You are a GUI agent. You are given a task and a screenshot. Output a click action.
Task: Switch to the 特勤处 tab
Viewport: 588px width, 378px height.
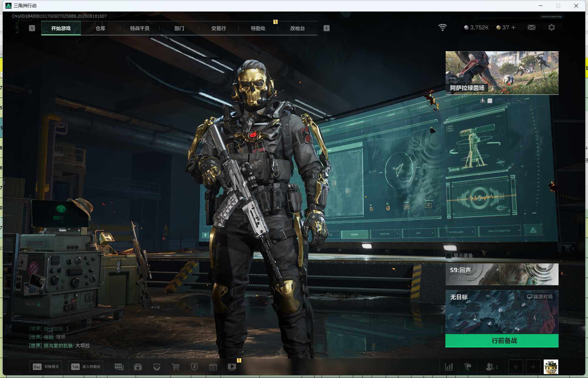coord(258,28)
